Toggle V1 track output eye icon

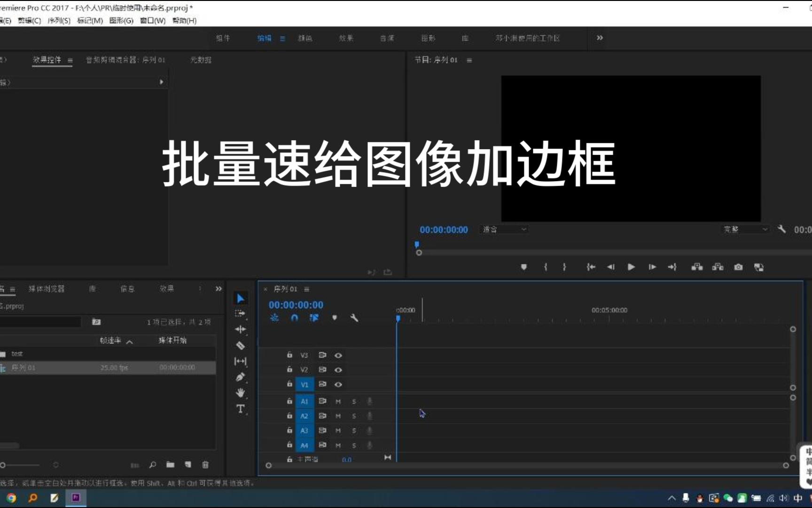[x=338, y=384]
